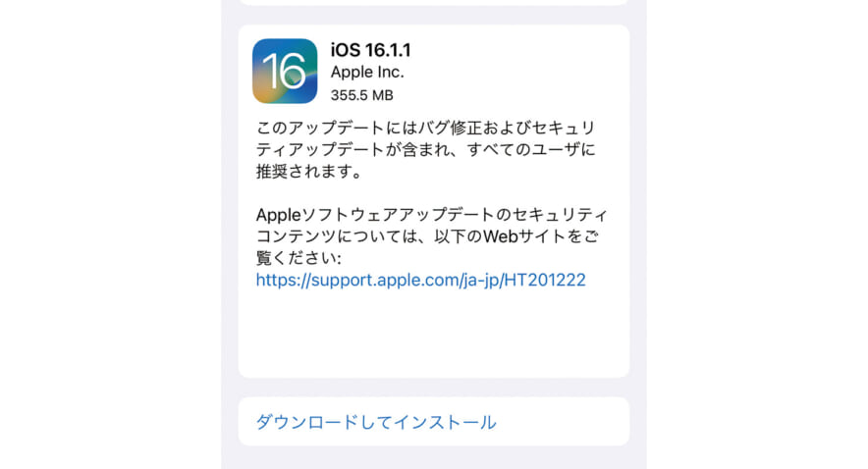
Task: Click empty area right of ダウンロードしてインストール
Action: [x=562, y=422]
